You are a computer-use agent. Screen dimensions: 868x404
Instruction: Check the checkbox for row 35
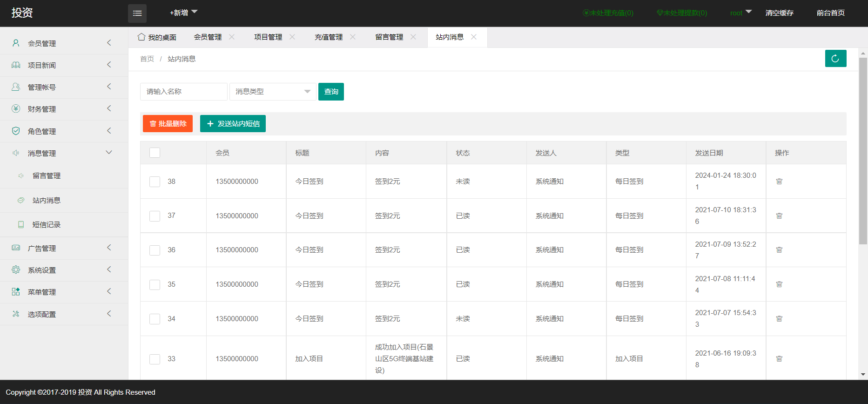point(155,284)
